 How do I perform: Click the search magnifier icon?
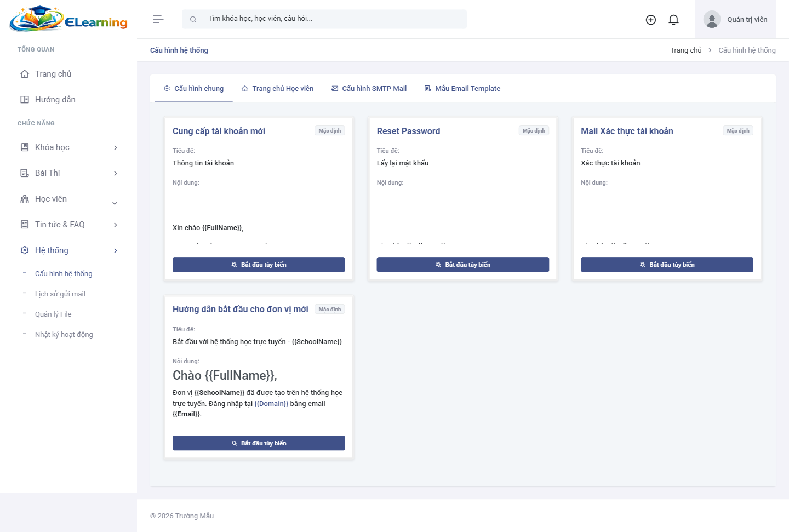193,19
